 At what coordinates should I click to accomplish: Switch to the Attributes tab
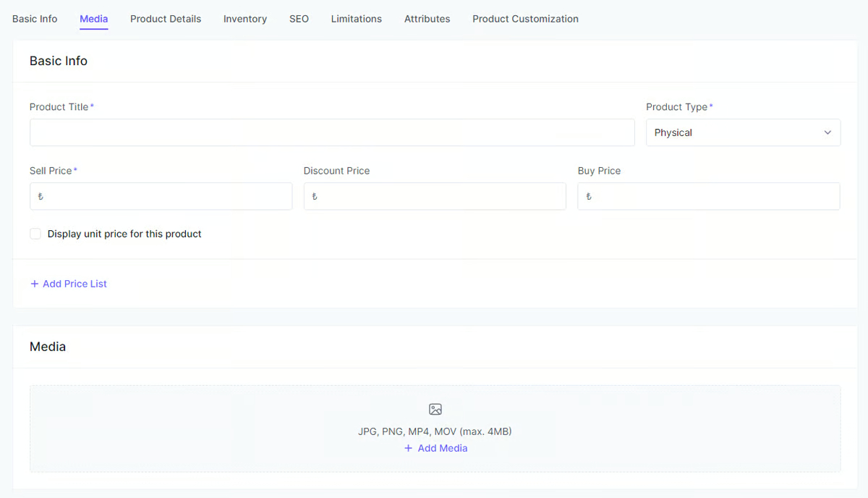point(427,19)
